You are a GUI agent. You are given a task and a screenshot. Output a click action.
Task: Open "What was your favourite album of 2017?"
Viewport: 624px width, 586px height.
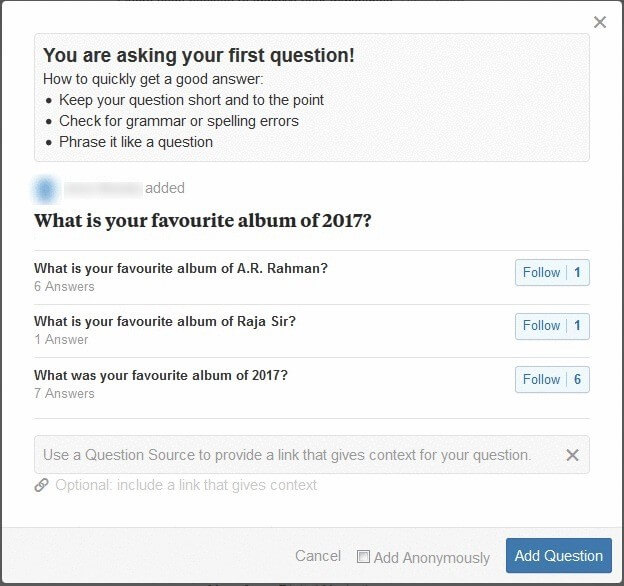coord(161,375)
